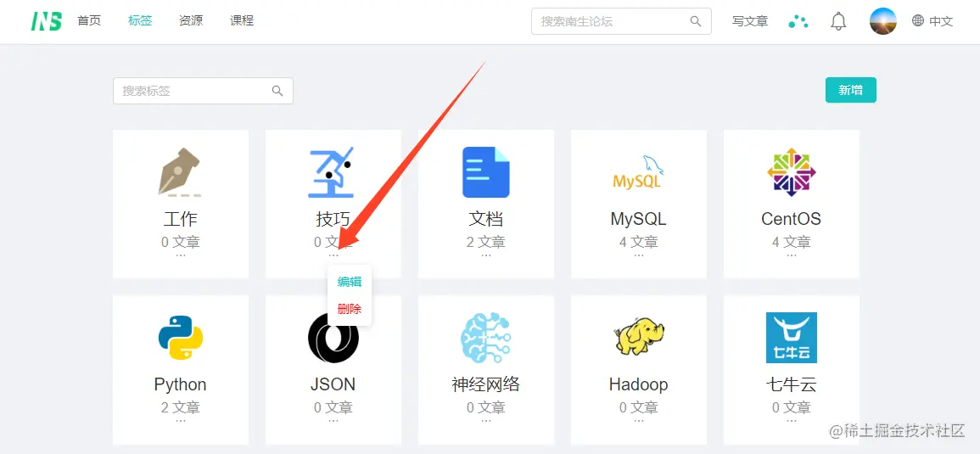This screenshot has height=454, width=980.
Task: Click "0 文章" under 七牛云
Action: point(792,407)
